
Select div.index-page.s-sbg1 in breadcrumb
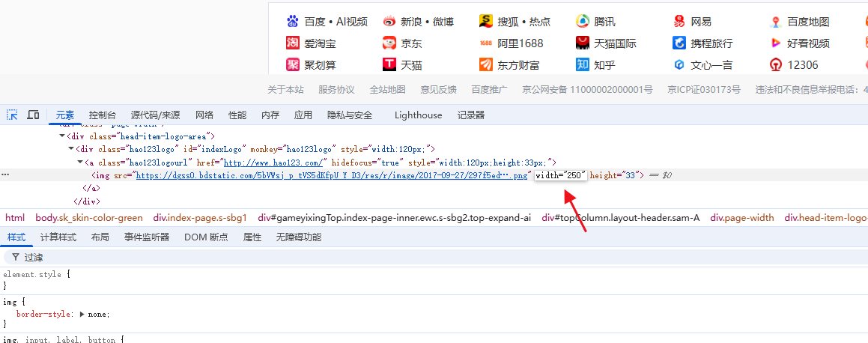coord(200,217)
